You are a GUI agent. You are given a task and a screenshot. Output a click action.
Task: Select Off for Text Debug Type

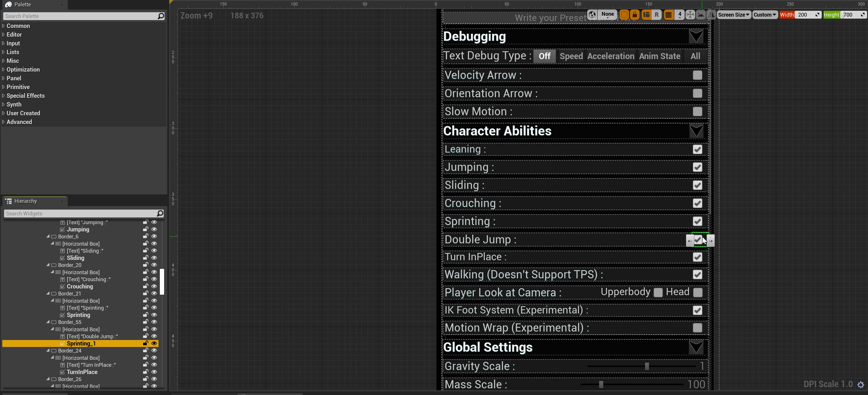click(544, 56)
